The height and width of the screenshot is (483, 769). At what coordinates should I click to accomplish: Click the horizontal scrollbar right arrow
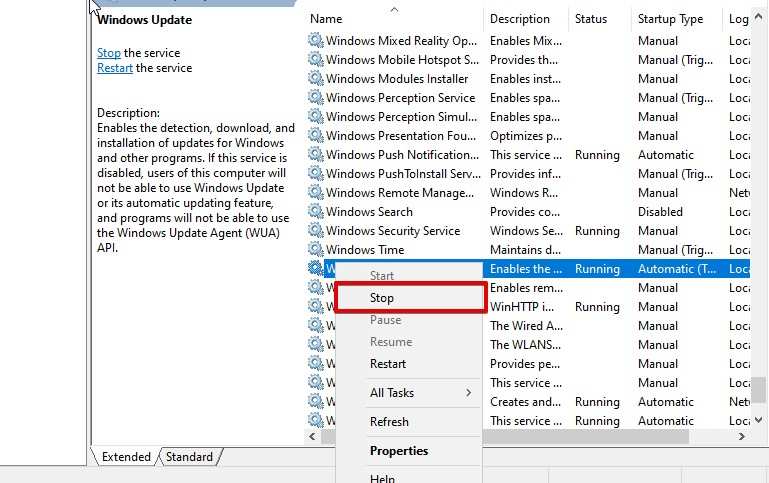pos(742,436)
